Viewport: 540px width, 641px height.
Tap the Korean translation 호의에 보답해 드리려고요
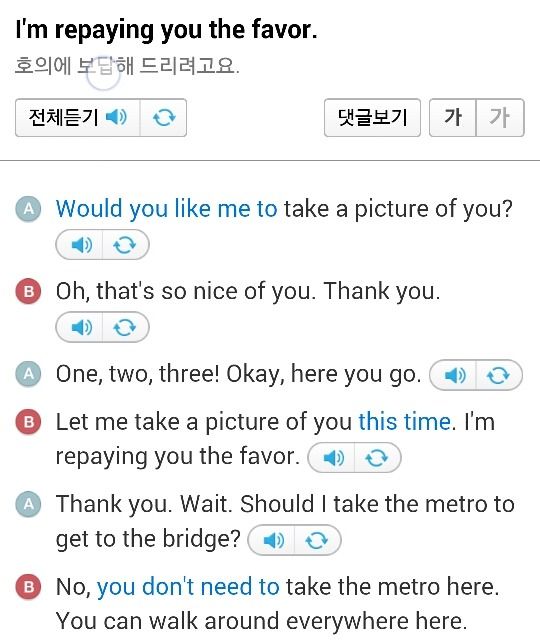127,66
